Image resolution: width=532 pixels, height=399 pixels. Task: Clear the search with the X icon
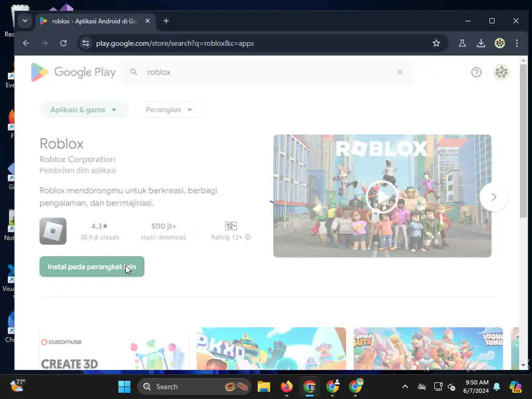tap(400, 72)
